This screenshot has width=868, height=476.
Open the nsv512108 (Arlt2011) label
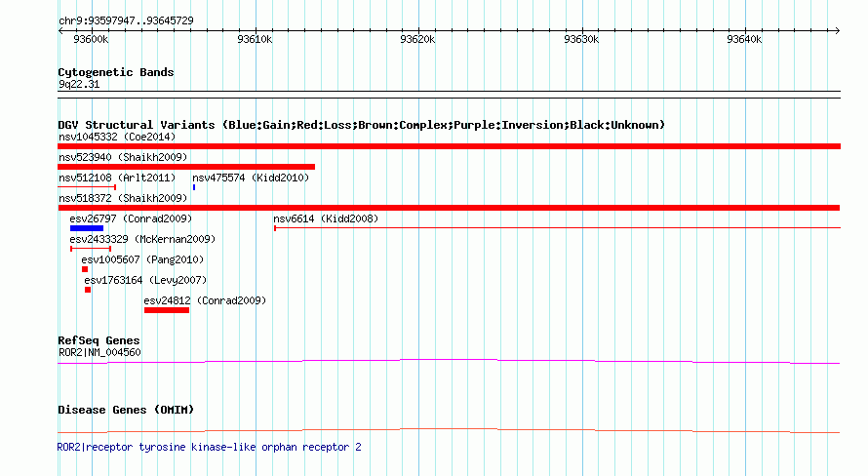pos(117,178)
